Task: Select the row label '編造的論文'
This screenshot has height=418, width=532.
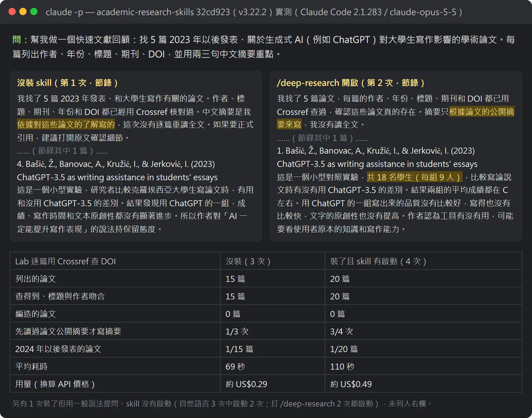Action: tap(36, 314)
